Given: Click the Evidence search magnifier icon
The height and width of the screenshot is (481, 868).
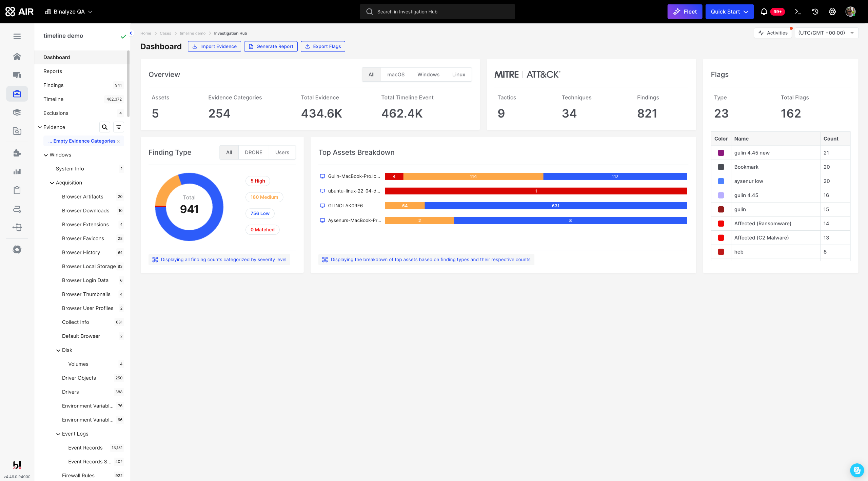Looking at the screenshot, I should tap(104, 127).
